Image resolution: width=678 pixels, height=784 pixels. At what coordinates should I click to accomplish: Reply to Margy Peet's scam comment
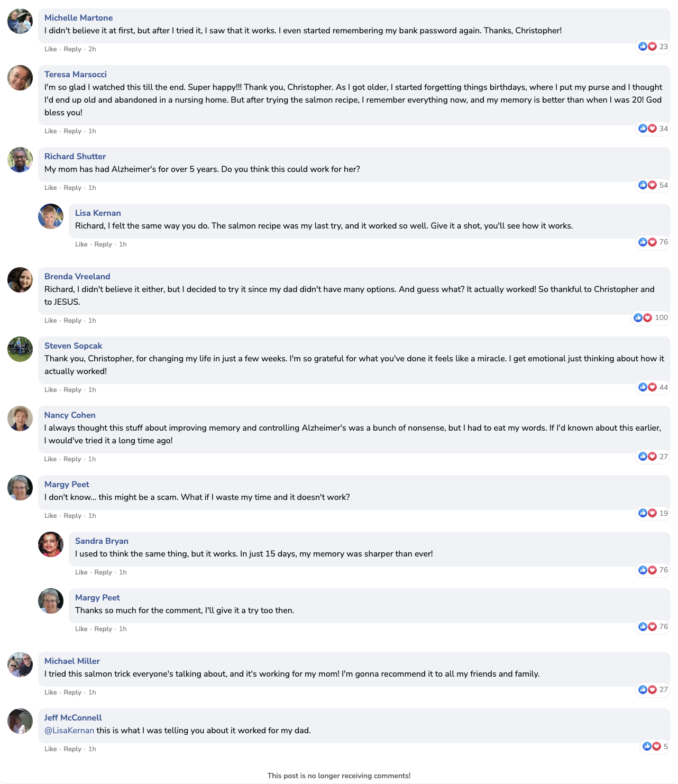click(x=72, y=516)
